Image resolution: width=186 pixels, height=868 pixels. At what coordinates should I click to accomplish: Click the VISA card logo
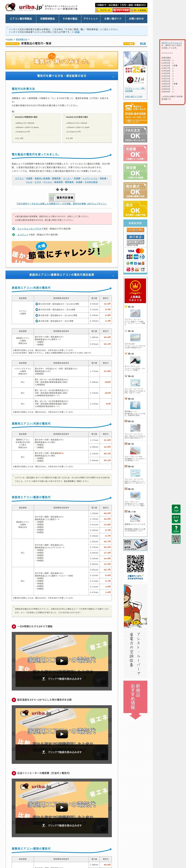(x=131, y=251)
